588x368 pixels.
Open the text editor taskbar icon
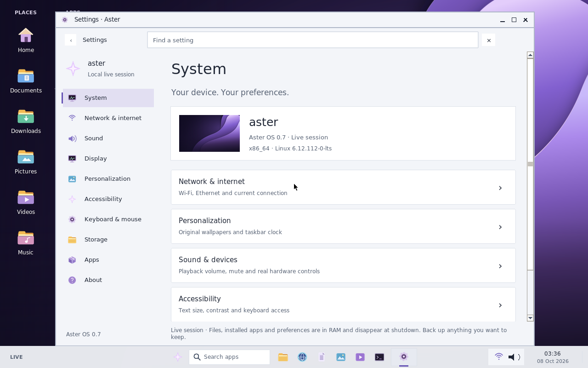[x=322, y=357]
